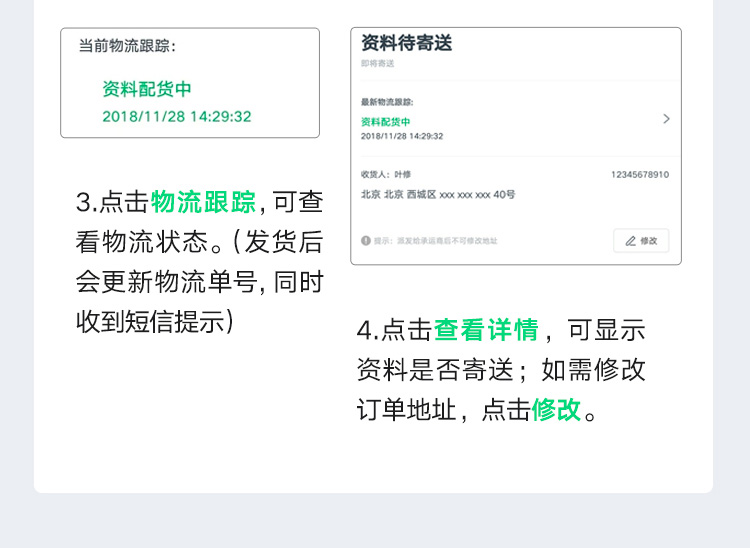Click the timestamp under 最新物流跟踪

402,136
